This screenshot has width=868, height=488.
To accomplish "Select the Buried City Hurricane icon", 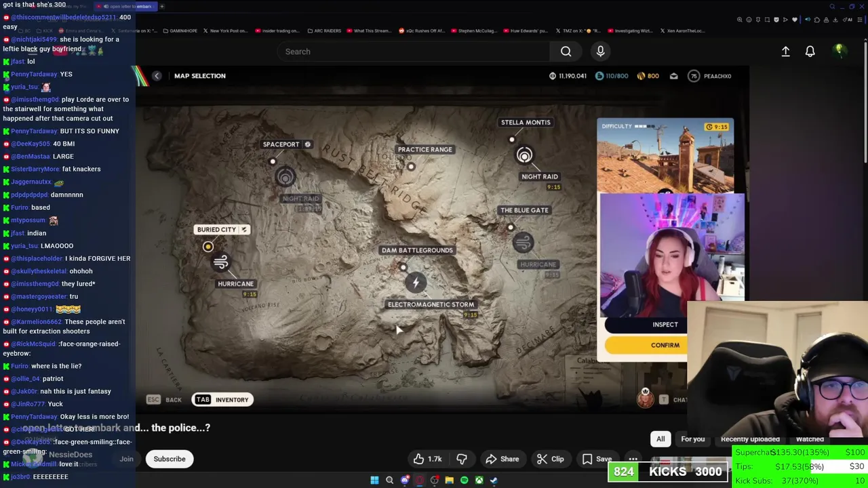I will coord(220,262).
